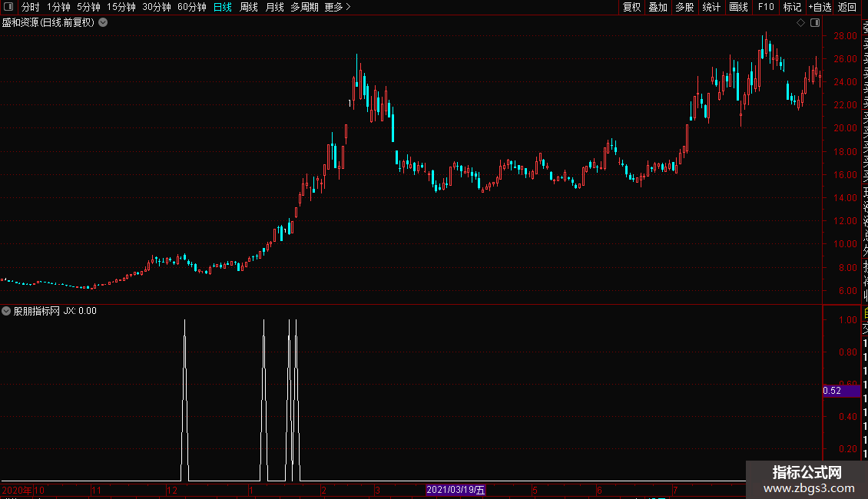Image resolution: width=868 pixels, height=499 pixels.
Task: Open the 股朋指标网 indicator dropdown circle
Action: 6,311
